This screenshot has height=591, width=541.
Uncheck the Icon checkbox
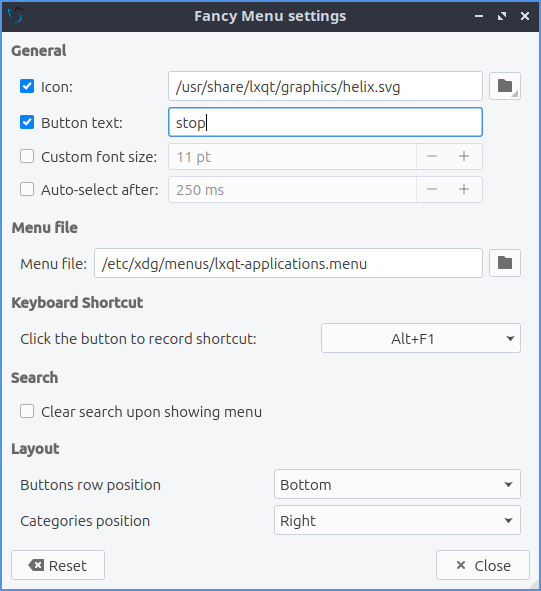(x=27, y=86)
